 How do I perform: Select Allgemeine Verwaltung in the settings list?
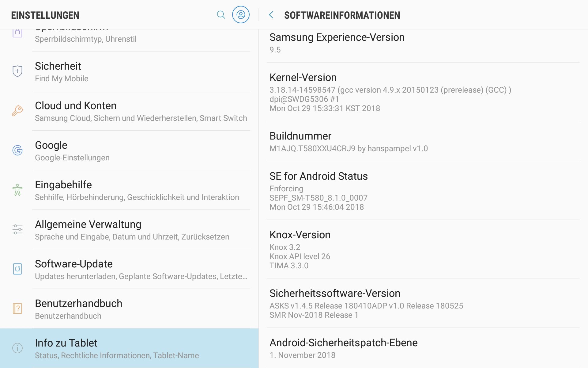pyautogui.click(x=129, y=230)
